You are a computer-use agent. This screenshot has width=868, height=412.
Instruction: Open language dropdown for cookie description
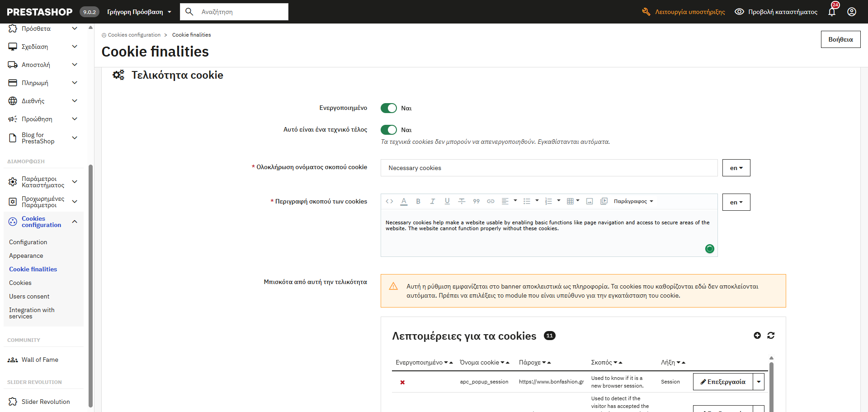736,202
